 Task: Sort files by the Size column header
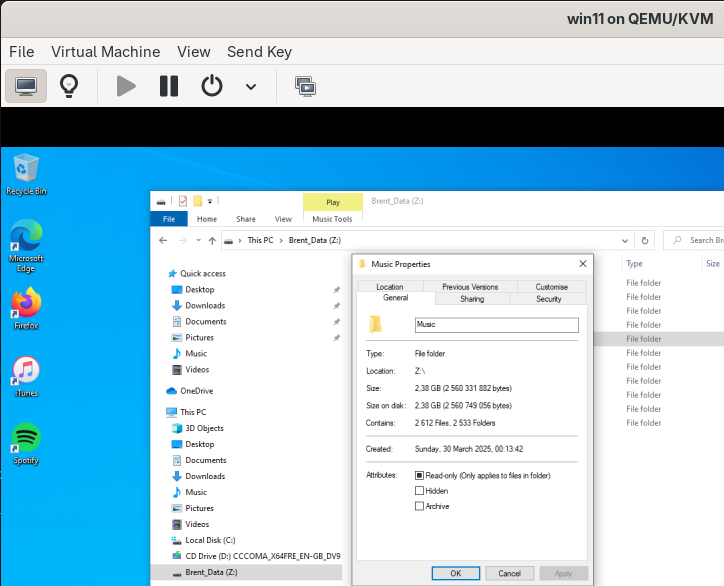click(x=713, y=264)
